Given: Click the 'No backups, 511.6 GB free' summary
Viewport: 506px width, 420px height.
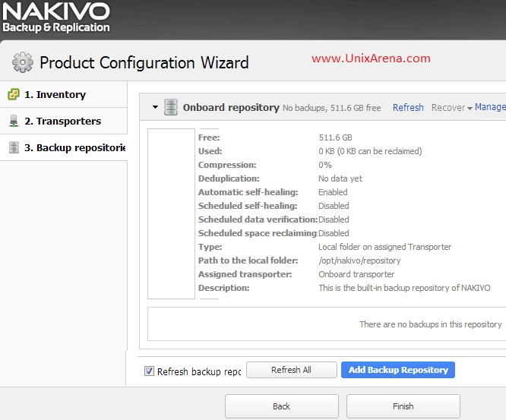Looking at the screenshot, I should 332,108.
